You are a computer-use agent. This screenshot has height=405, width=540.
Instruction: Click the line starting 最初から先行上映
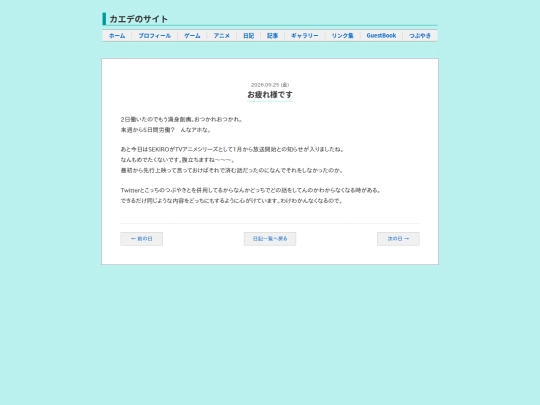tap(232, 170)
